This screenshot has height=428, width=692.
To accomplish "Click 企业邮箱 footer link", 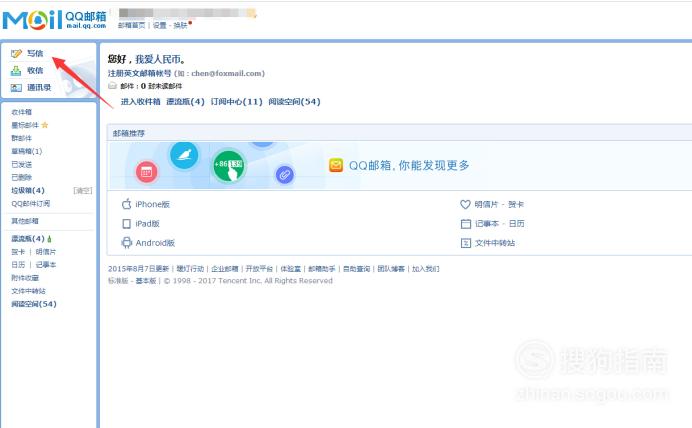I will (x=225, y=269).
